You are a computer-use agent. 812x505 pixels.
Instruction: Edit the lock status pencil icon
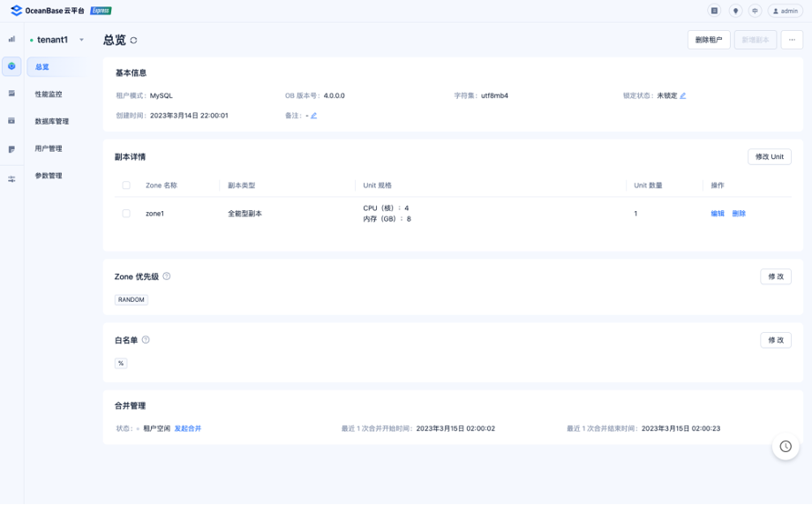coord(683,95)
